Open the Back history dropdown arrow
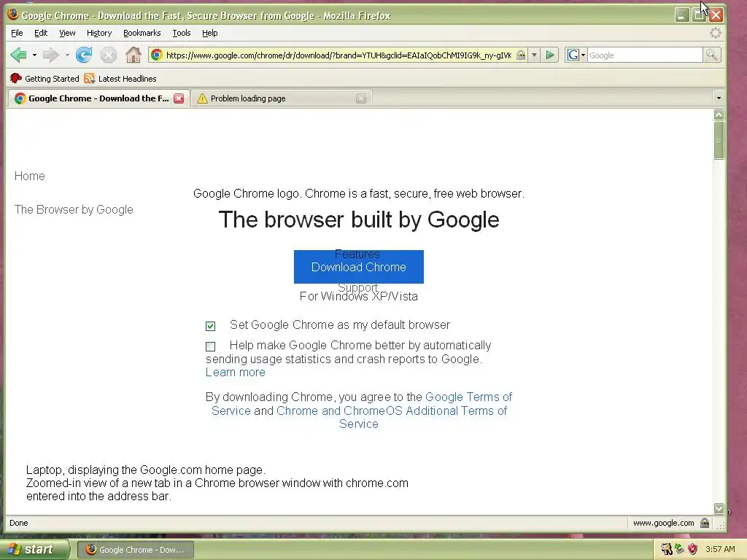Screen dimensions: 747x560 (x=34, y=55)
